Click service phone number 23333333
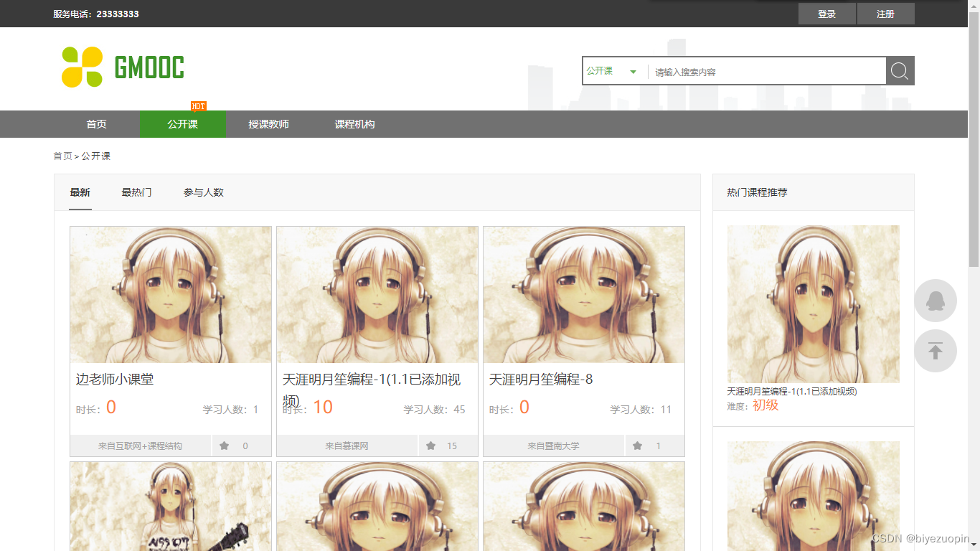Screen dimensions: 980x551 click(x=118, y=14)
